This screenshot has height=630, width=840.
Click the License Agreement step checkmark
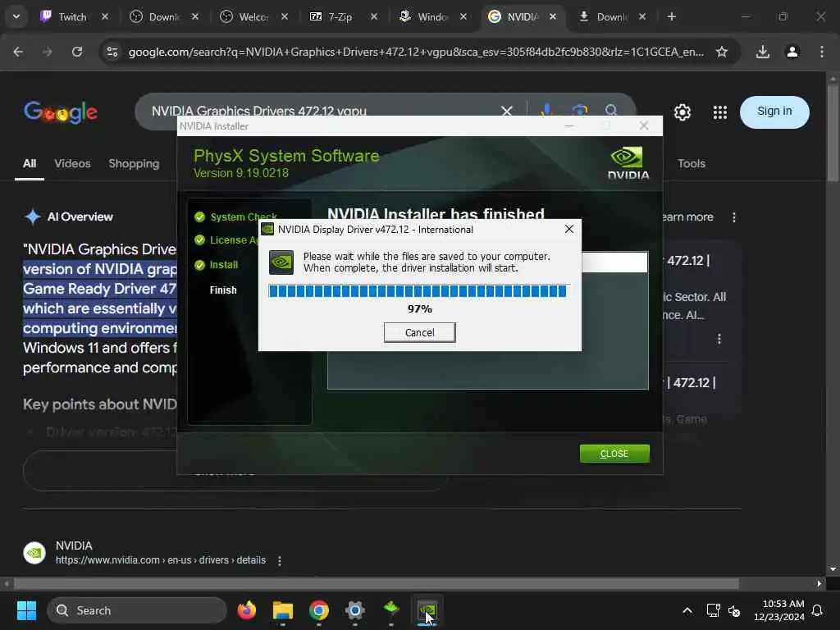click(x=200, y=240)
